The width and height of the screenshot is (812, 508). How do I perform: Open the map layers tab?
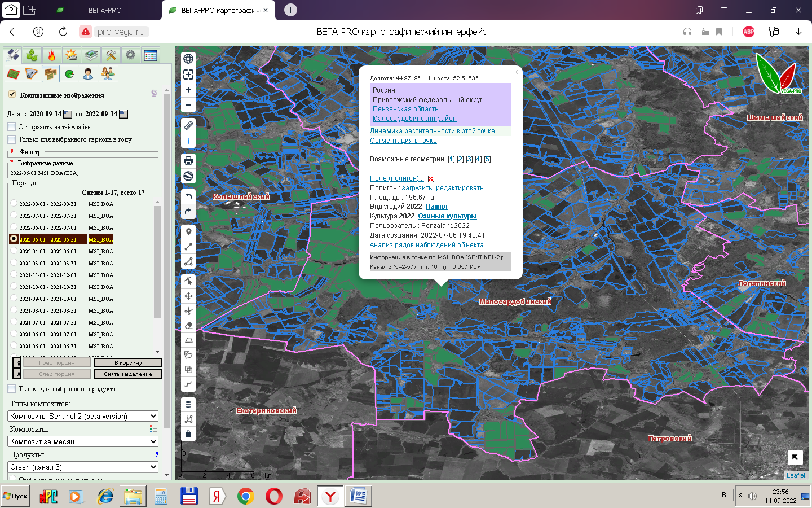(91, 55)
